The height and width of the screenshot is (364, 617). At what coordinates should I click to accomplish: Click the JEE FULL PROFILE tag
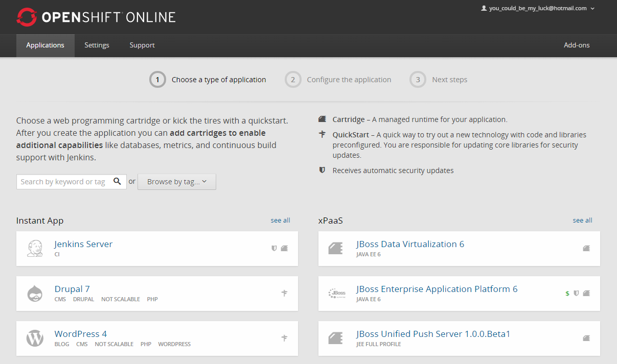click(379, 344)
